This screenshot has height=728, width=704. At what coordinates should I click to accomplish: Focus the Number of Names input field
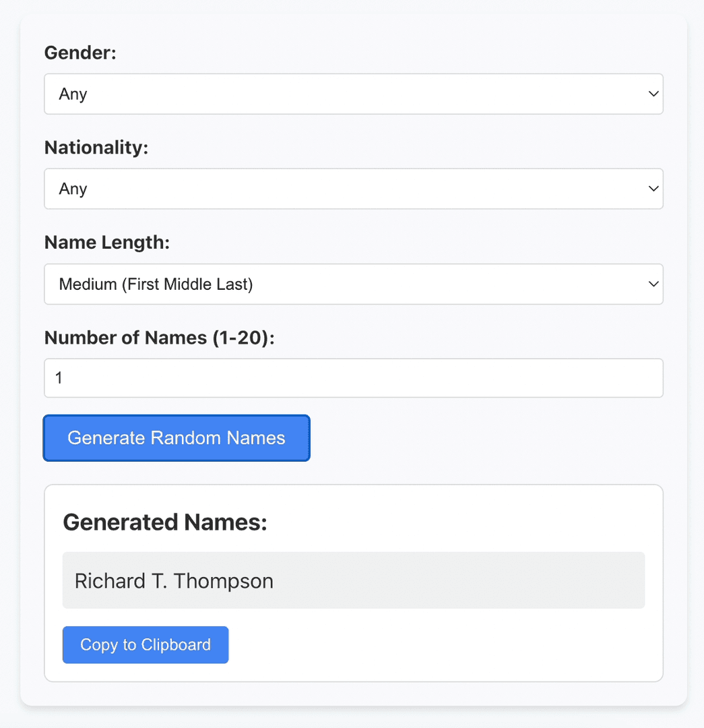(353, 378)
